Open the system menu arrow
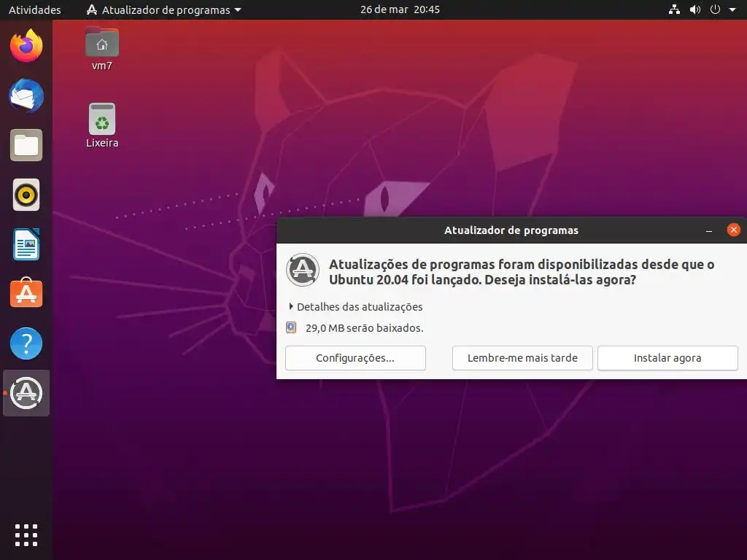 (732, 9)
